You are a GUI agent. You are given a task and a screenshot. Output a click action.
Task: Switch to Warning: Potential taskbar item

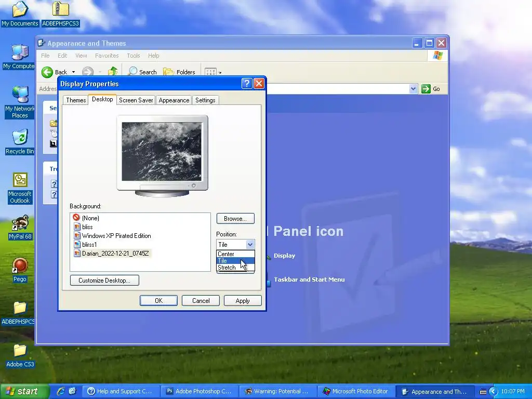click(x=277, y=391)
